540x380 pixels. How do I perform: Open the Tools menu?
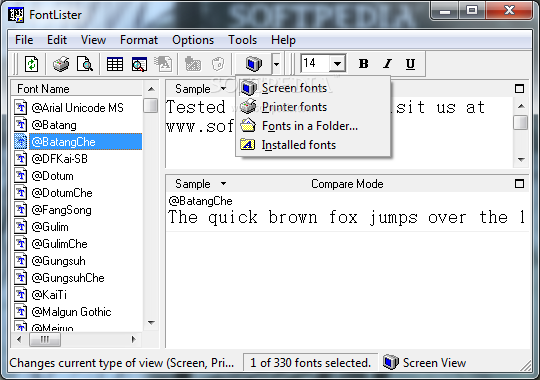(242, 40)
